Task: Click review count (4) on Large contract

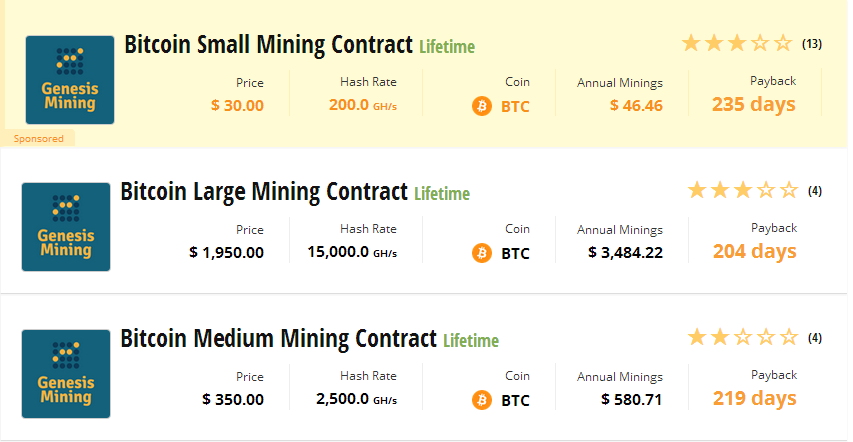Action: click(814, 191)
